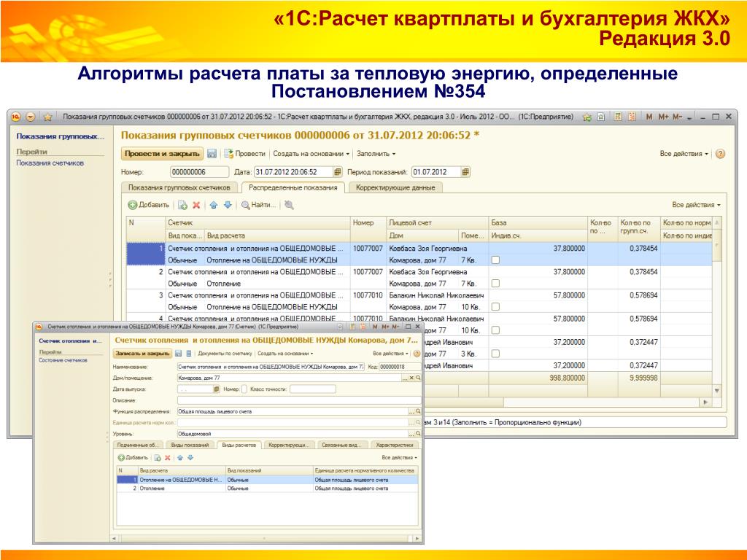The height and width of the screenshot is (560, 747).
Task: Open the orange round menu button in the main title bar
Action: pos(31,117)
